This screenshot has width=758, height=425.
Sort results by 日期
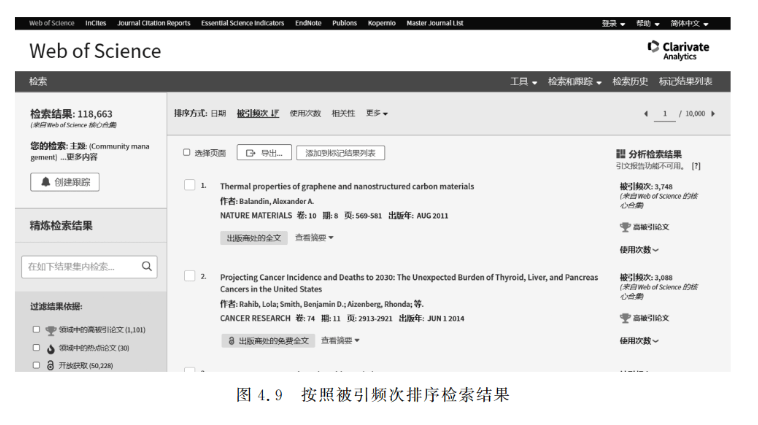coord(219,113)
